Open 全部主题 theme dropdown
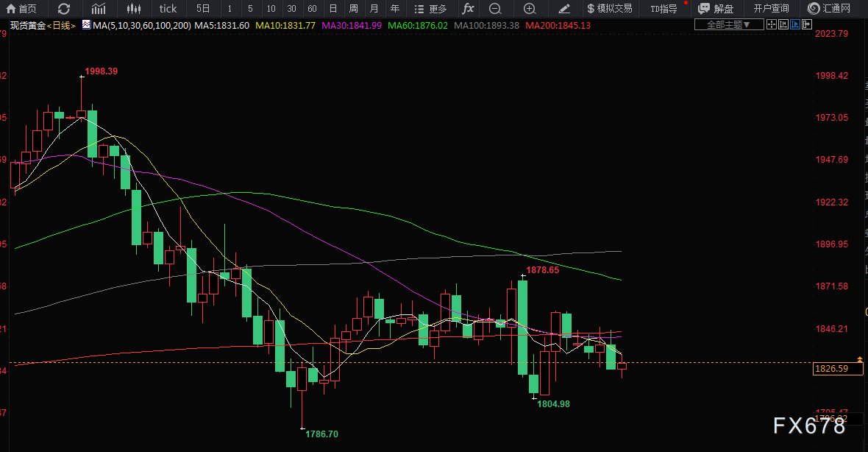868x452 pixels. click(x=728, y=24)
